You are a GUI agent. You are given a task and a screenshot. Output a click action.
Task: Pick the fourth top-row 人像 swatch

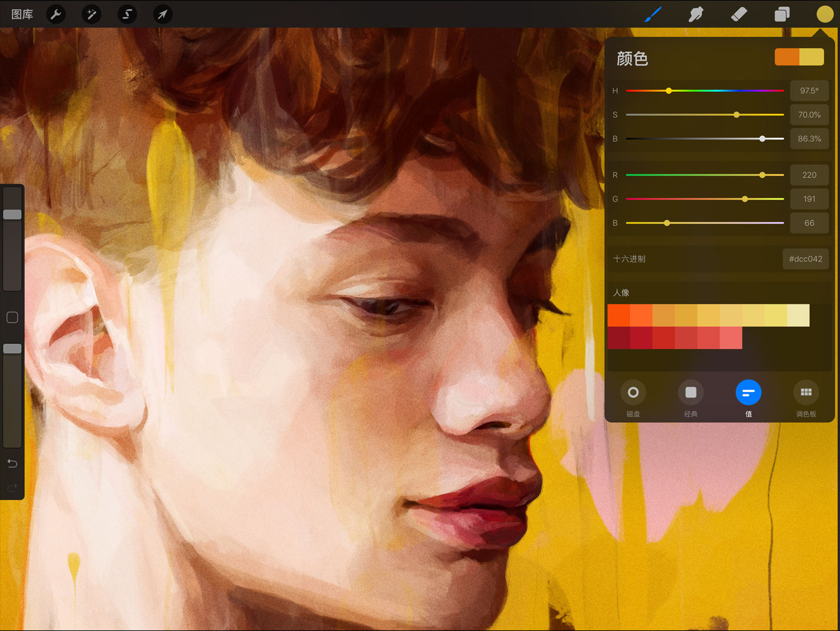pyautogui.click(x=686, y=315)
